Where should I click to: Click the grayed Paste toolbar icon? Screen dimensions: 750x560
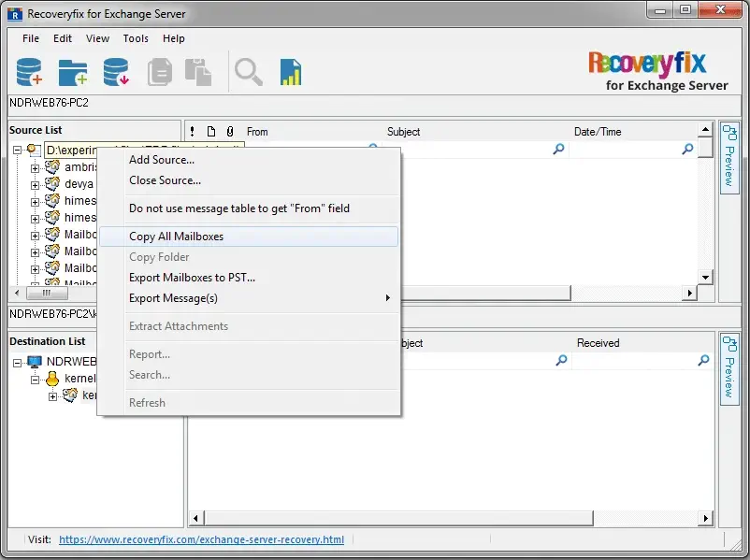click(x=198, y=72)
